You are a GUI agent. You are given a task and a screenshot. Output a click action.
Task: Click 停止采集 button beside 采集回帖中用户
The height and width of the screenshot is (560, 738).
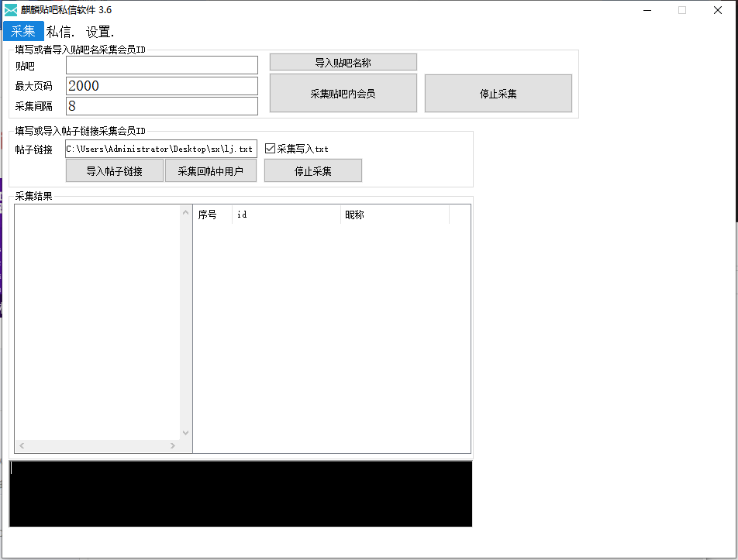(313, 170)
